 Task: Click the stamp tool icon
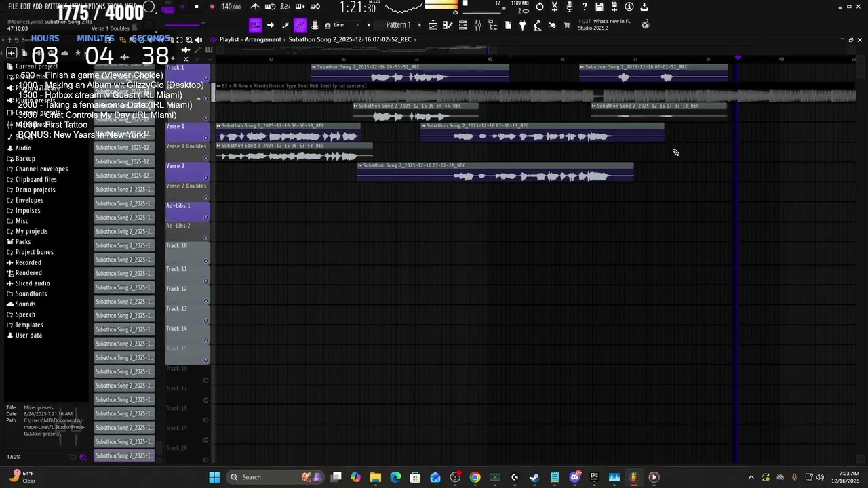pos(315,25)
